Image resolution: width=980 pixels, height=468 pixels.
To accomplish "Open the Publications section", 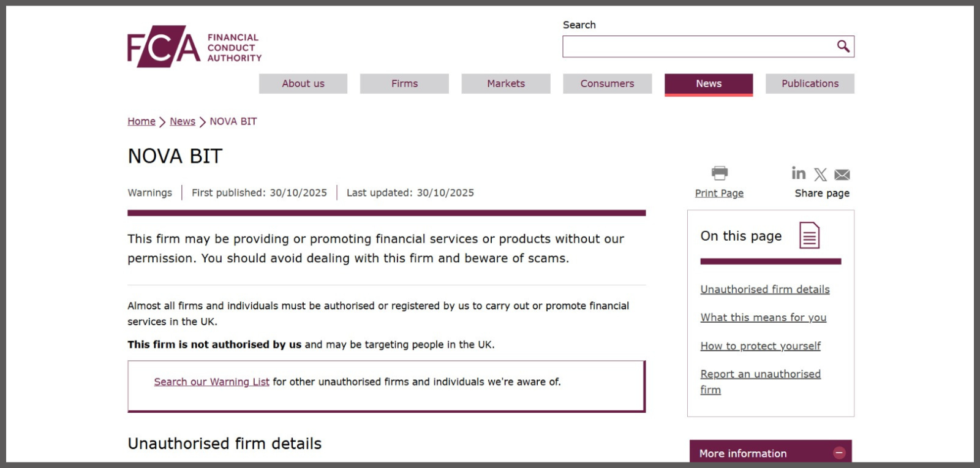I will [x=810, y=83].
